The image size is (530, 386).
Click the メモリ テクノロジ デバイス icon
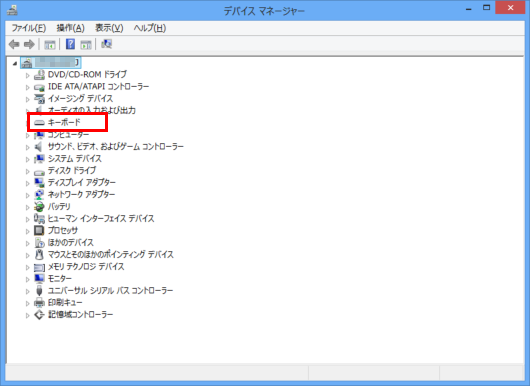tap(39, 267)
